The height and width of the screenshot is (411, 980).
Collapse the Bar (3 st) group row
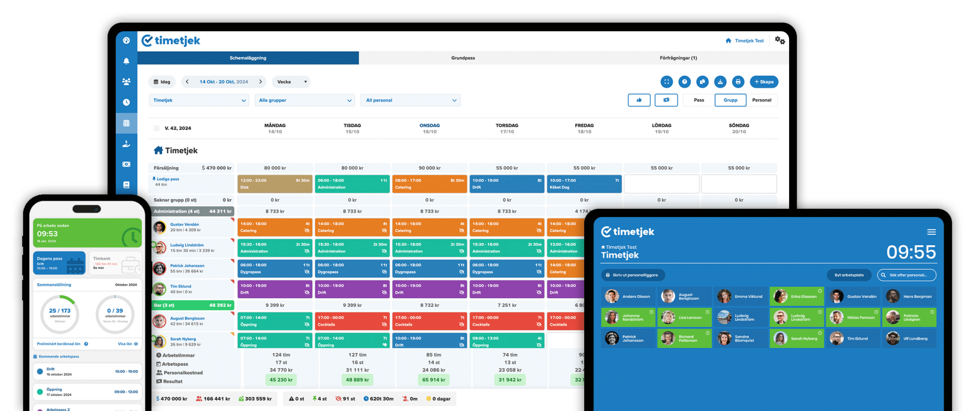tap(193, 305)
